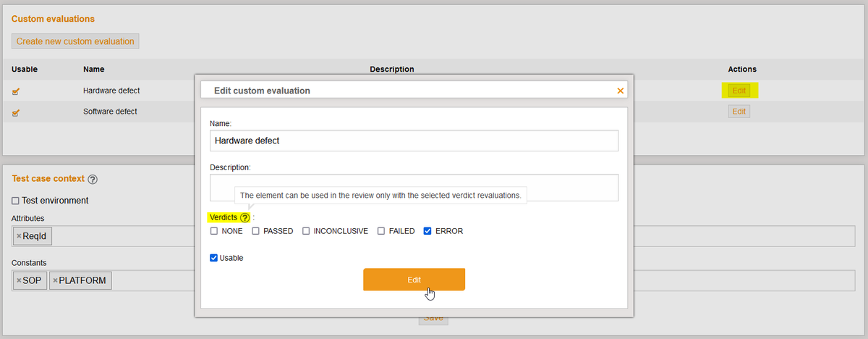The image size is (868, 339).
Task: Toggle the Usable checkbox in dialog
Action: coord(214,258)
